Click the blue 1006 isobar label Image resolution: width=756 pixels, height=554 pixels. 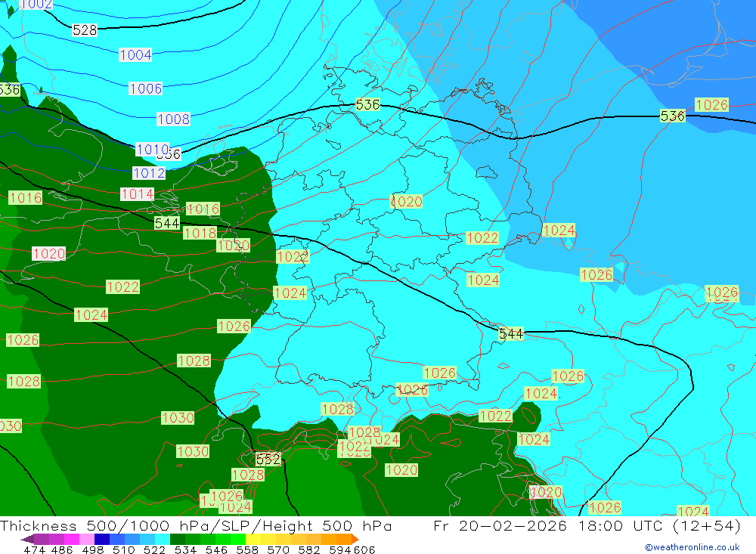coord(146,88)
